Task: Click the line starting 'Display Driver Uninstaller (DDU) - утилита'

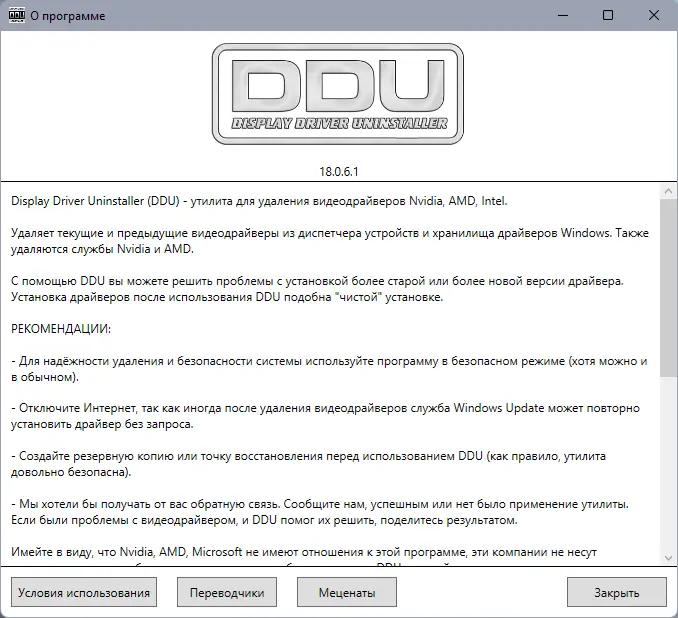Action: coord(259,201)
